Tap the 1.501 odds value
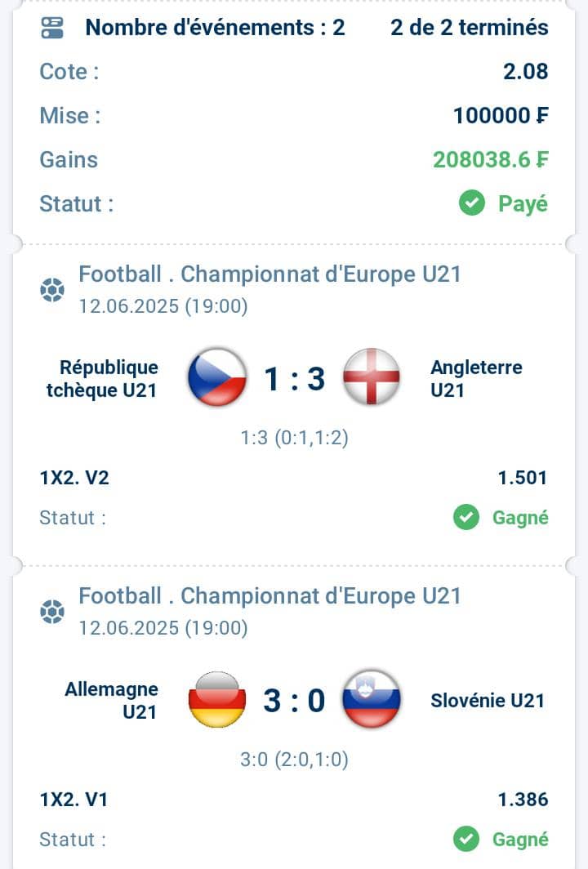Viewport: 588px width, 869px height. pyautogui.click(x=523, y=478)
